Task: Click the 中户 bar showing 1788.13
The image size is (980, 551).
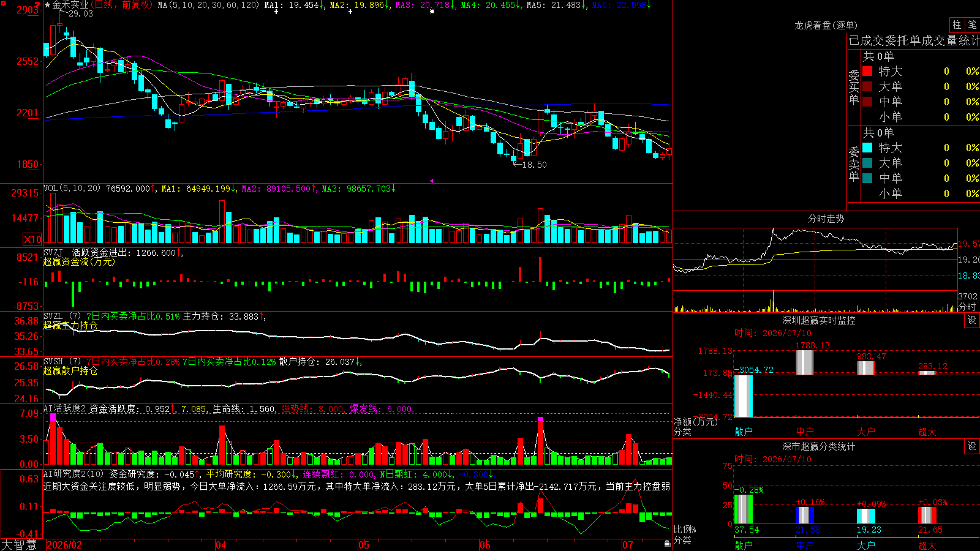Action: click(x=805, y=362)
